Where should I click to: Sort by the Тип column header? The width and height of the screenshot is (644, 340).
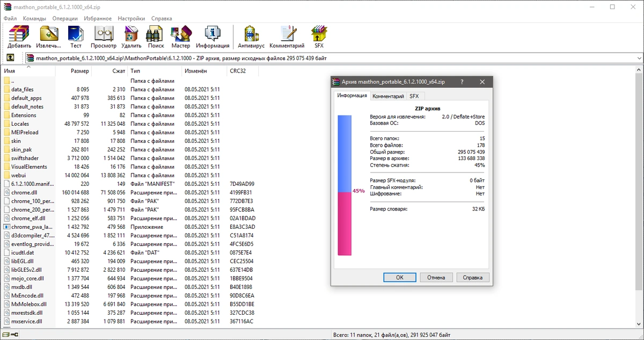pos(155,71)
